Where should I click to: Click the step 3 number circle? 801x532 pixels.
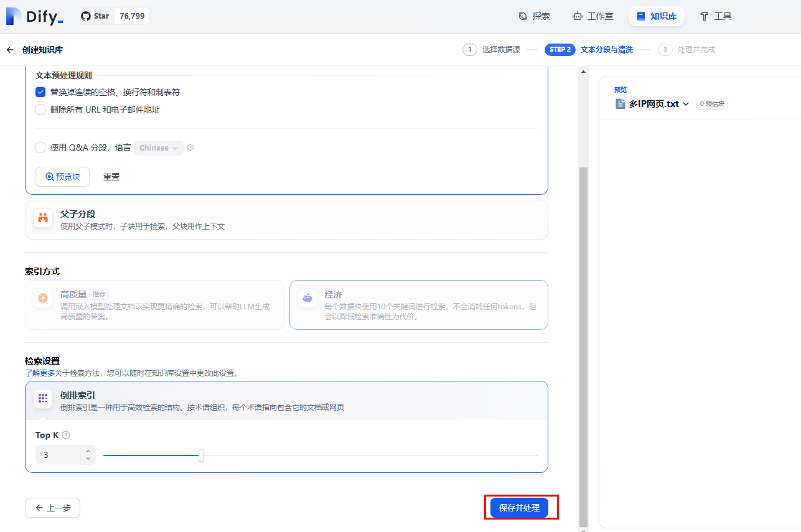tap(665, 50)
